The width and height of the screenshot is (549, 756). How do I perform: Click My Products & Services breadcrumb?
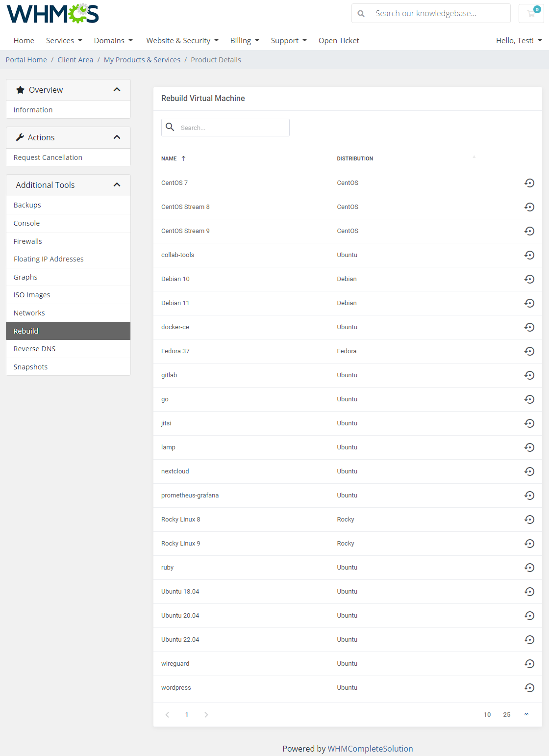pos(142,60)
